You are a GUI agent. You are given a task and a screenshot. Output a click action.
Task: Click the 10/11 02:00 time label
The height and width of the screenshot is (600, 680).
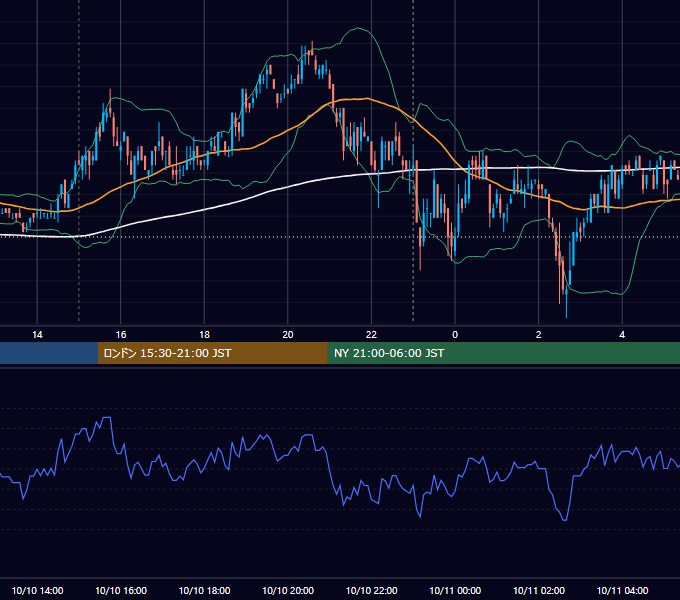(x=539, y=590)
